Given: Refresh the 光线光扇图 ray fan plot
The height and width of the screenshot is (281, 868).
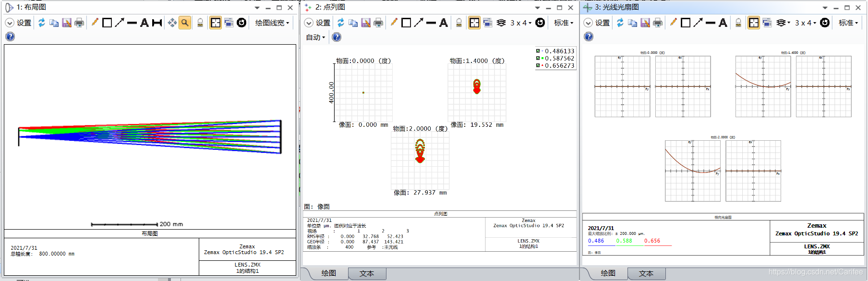Looking at the screenshot, I should coord(620,23).
